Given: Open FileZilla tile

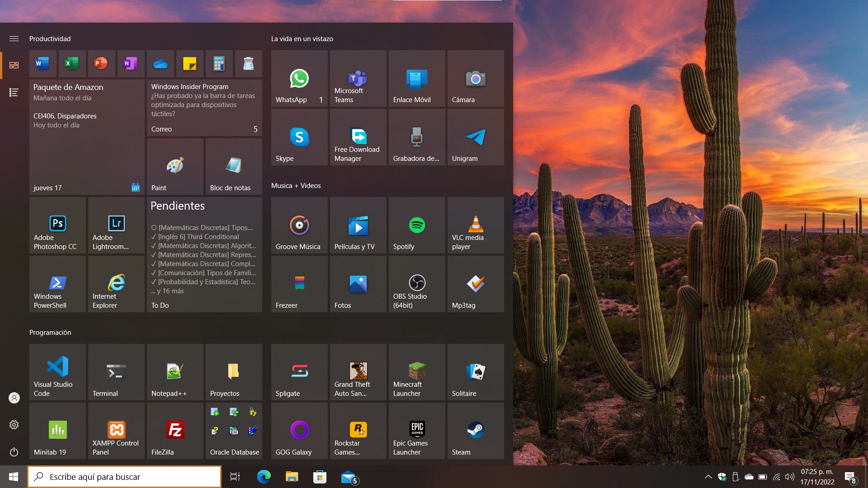Looking at the screenshot, I should pyautogui.click(x=175, y=431).
